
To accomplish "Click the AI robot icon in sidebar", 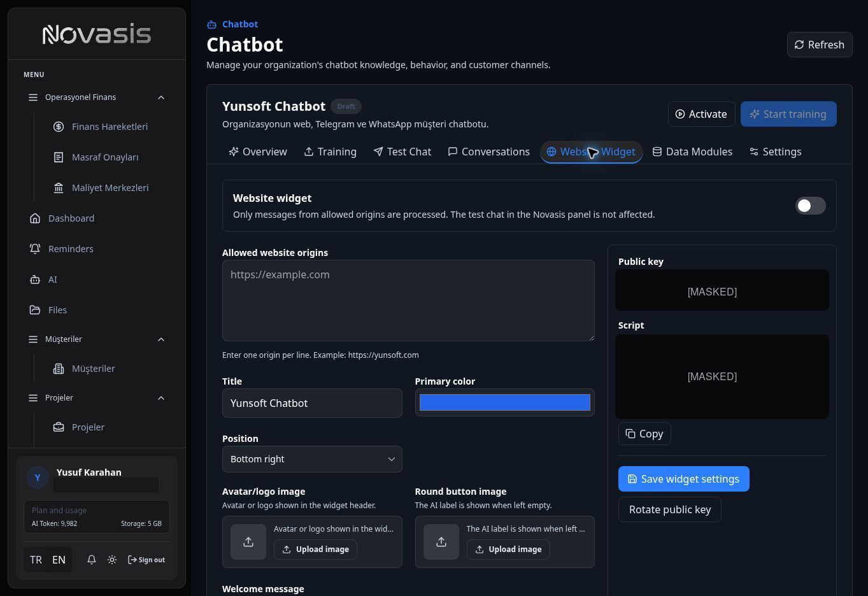I will [x=35, y=280].
